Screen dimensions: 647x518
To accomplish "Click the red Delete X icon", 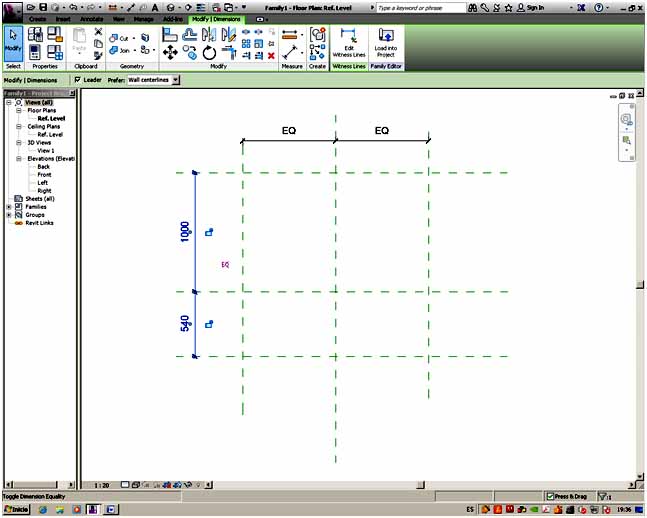I will [x=270, y=56].
